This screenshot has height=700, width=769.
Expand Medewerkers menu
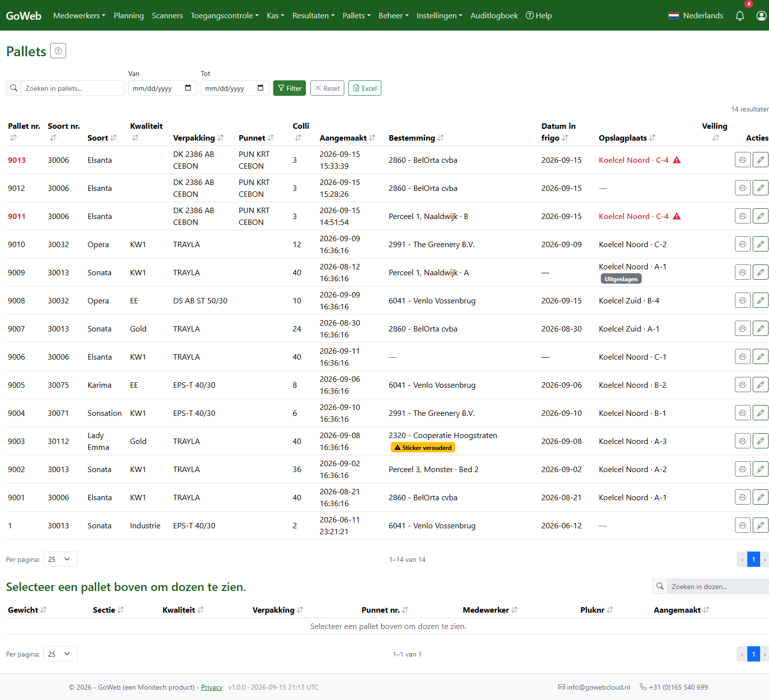click(79, 16)
